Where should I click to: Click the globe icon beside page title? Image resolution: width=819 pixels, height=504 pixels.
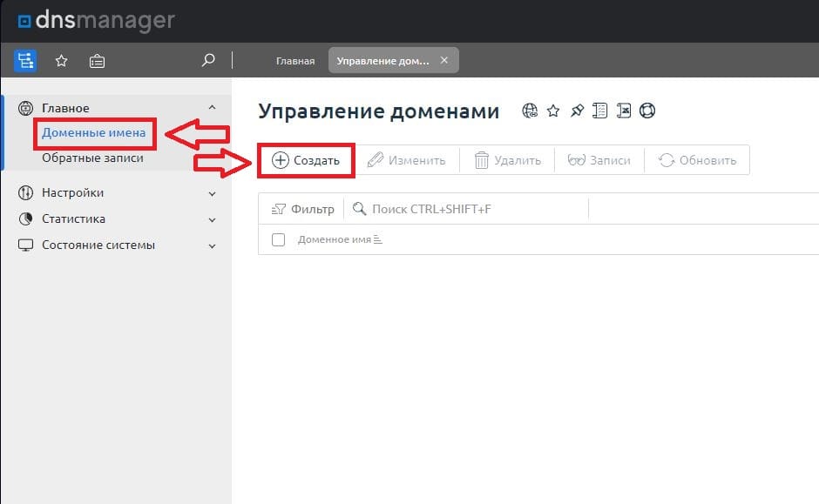[530, 111]
